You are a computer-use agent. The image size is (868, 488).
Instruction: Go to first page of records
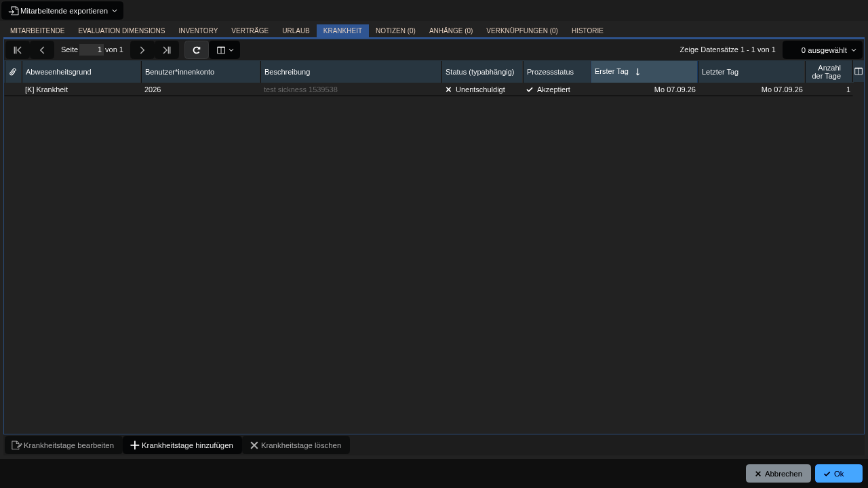click(18, 50)
